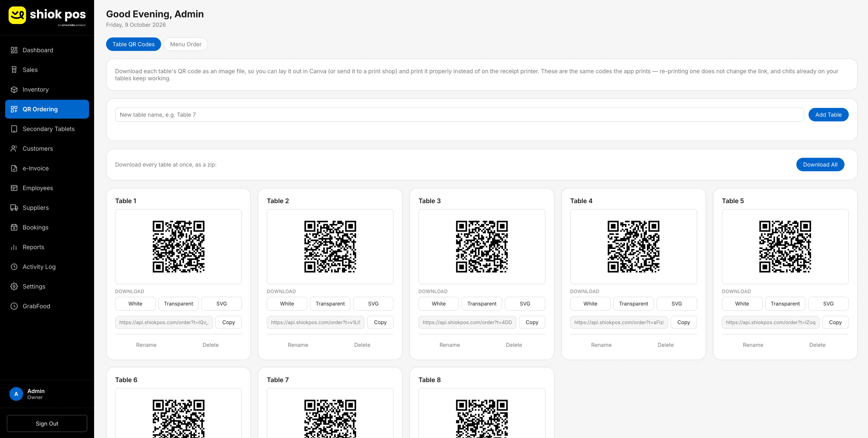Screen dimensions: 868x438
Task: Click the Admin avatar circle
Action: [16, 394]
